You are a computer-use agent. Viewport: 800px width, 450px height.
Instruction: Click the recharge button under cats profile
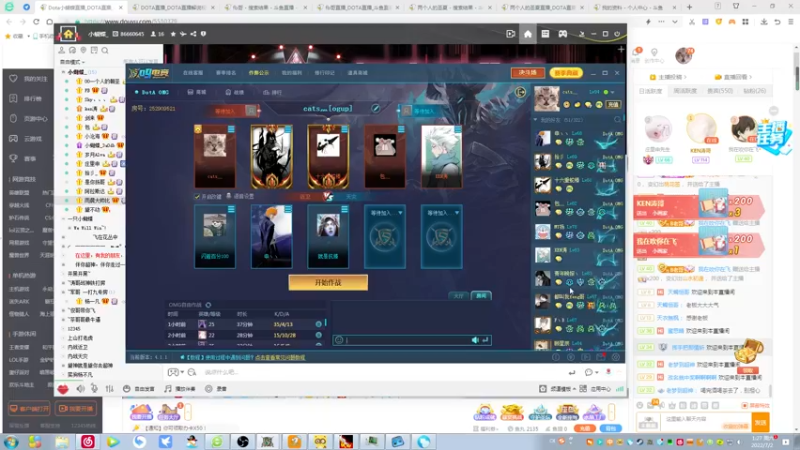pos(613,105)
